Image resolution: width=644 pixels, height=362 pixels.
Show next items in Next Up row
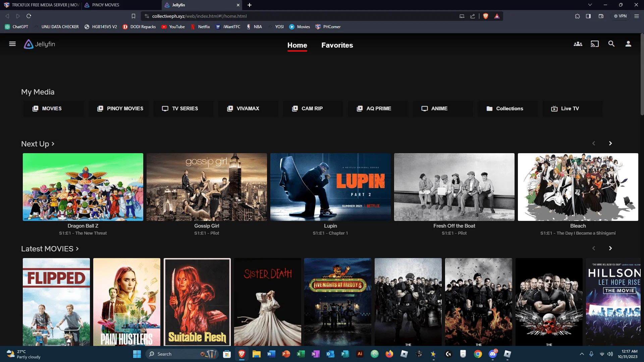610,143
